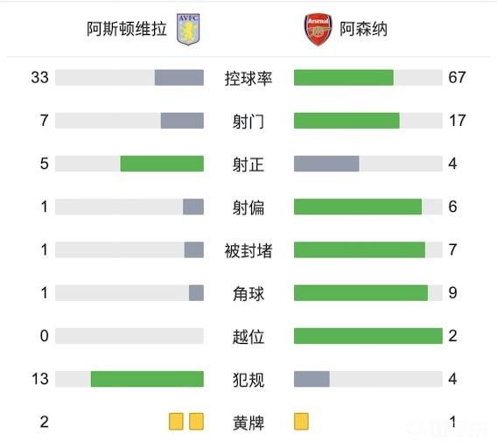Click Arsenal's possession value 67
This screenshot has height=448, width=497.
point(457,77)
